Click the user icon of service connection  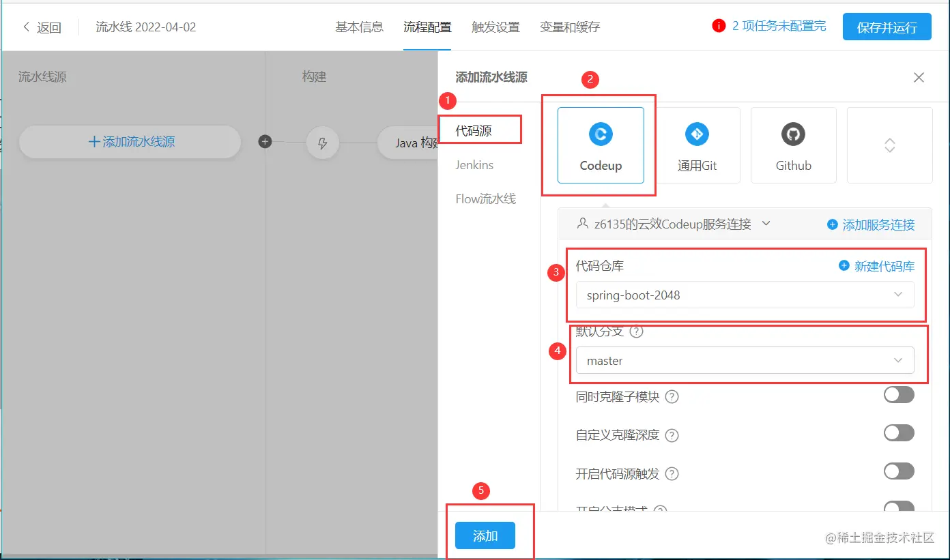pyautogui.click(x=582, y=223)
